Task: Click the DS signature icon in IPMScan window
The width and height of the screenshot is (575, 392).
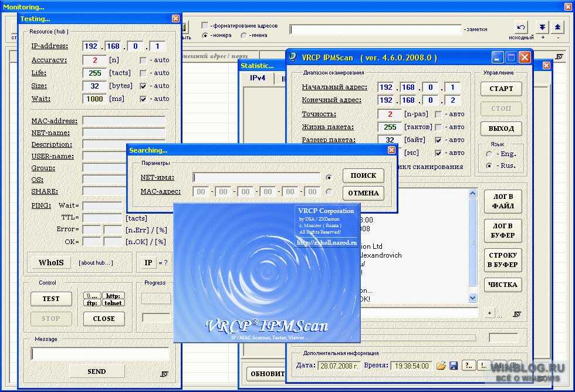Action: 517,314
